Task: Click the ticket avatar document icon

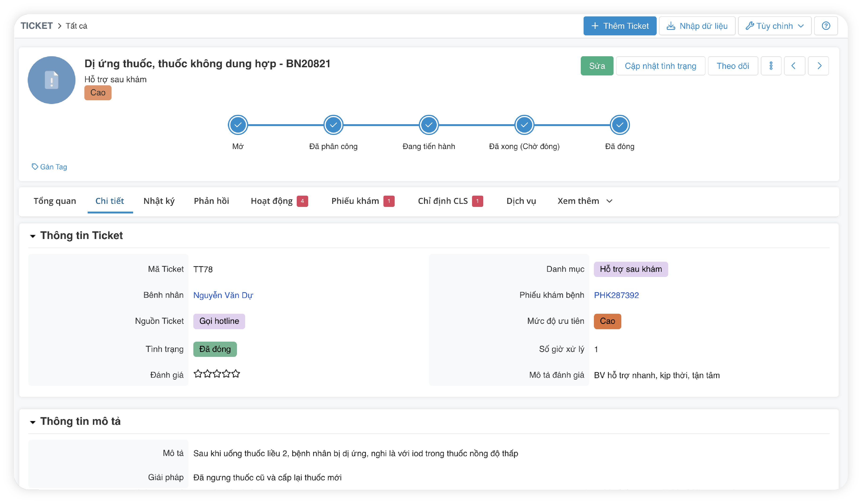Action: [x=51, y=80]
